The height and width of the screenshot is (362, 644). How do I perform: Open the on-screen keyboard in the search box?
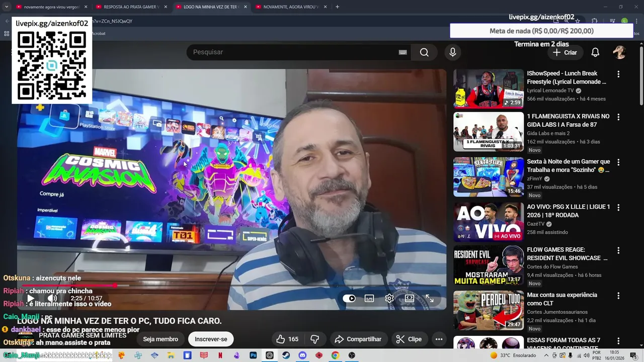(x=403, y=52)
